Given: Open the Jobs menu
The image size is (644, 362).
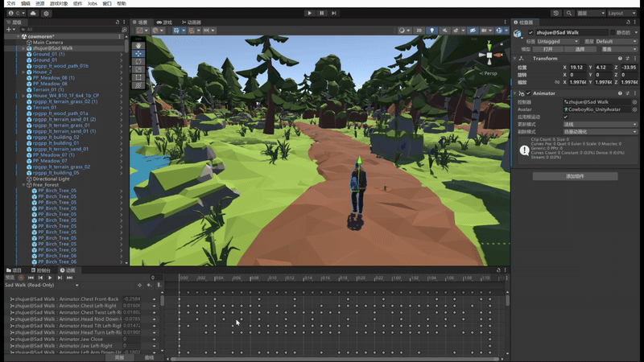Looking at the screenshot, I should click(x=92, y=4).
